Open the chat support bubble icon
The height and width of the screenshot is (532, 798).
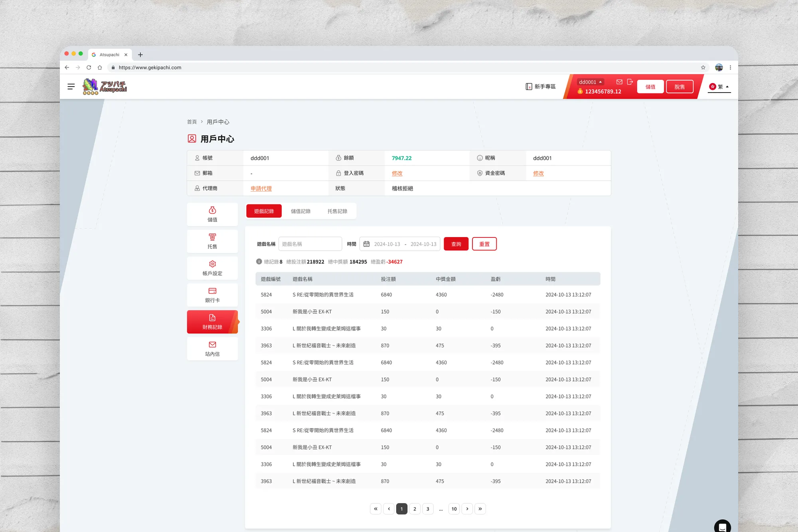pos(722,527)
